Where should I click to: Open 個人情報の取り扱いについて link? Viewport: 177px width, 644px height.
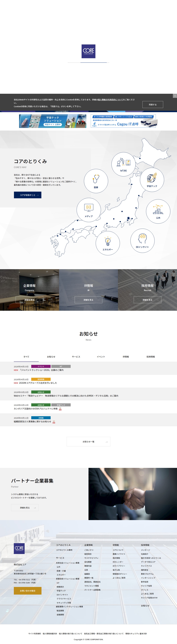pyautogui.click(x=70, y=633)
